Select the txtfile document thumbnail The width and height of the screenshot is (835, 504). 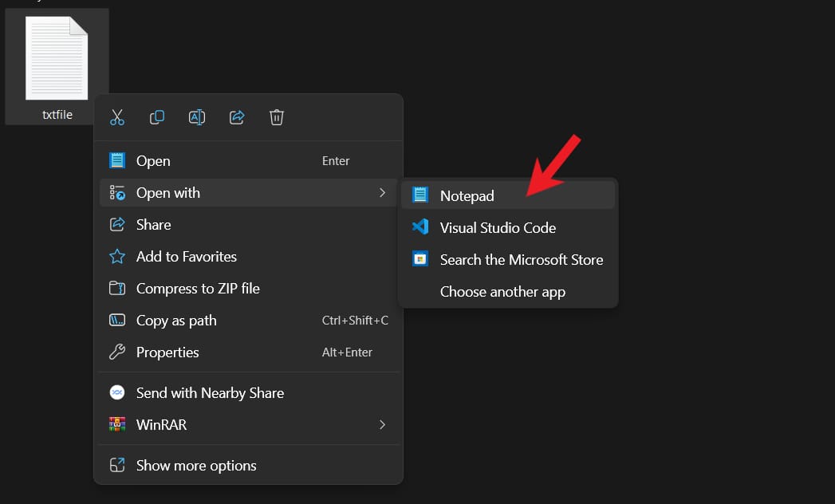(57, 57)
